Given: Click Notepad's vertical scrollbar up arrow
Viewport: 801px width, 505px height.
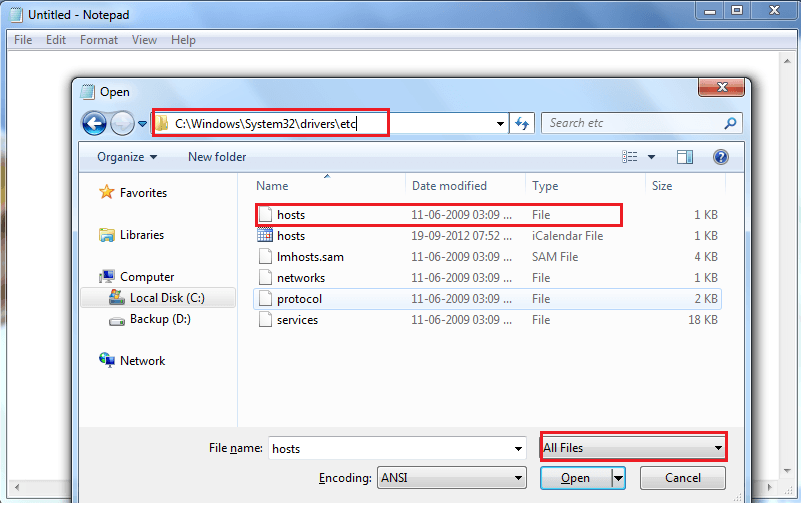Looking at the screenshot, I should pos(787,61).
